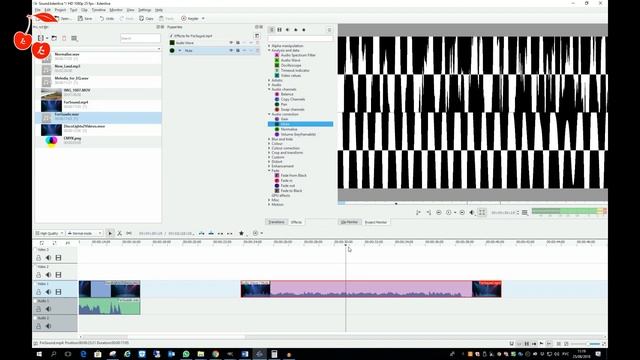This screenshot has width=640, height=360.
Task: Click the monitor overlay/fullscreen icon
Action: [482, 213]
